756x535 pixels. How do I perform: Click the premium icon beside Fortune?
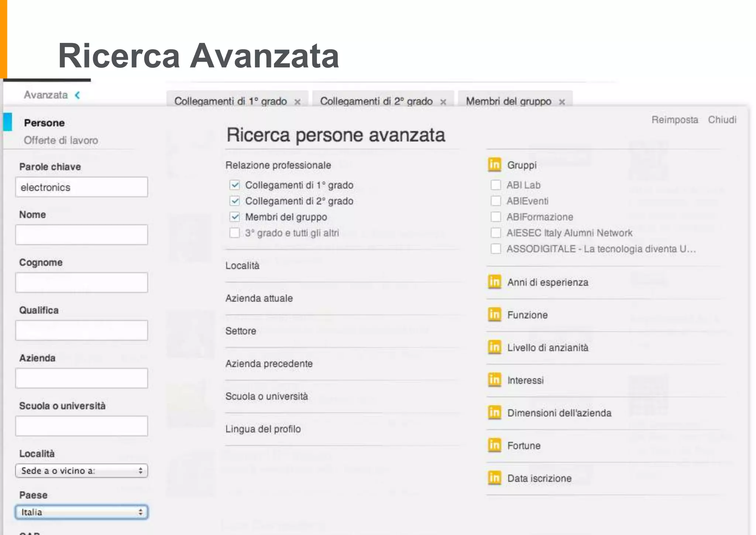coord(494,445)
